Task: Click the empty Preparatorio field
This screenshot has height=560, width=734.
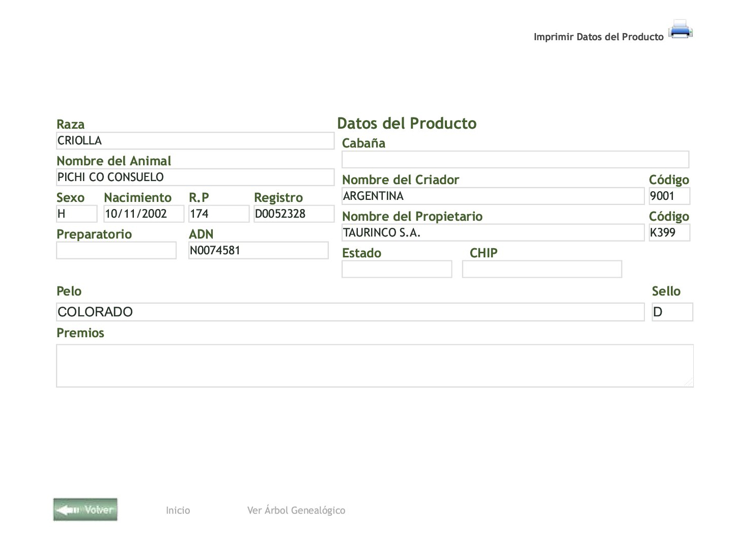Action: point(116,251)
